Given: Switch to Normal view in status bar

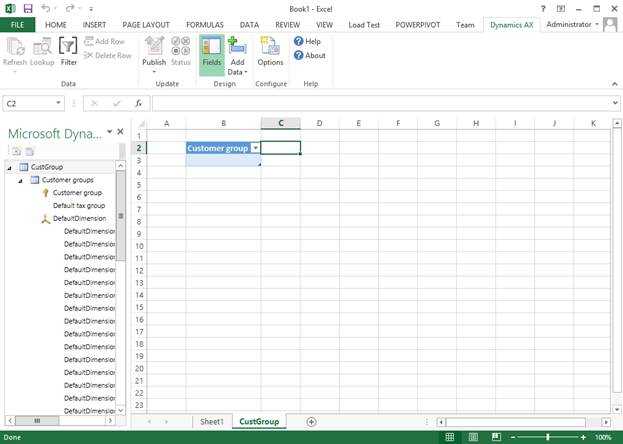Looking at the screenshot, I should pos(450,437).
